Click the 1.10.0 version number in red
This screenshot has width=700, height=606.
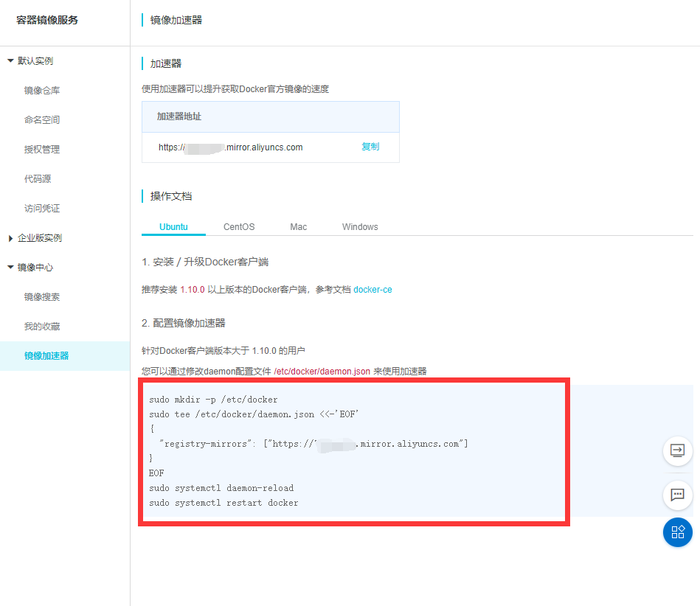(193, 290)
